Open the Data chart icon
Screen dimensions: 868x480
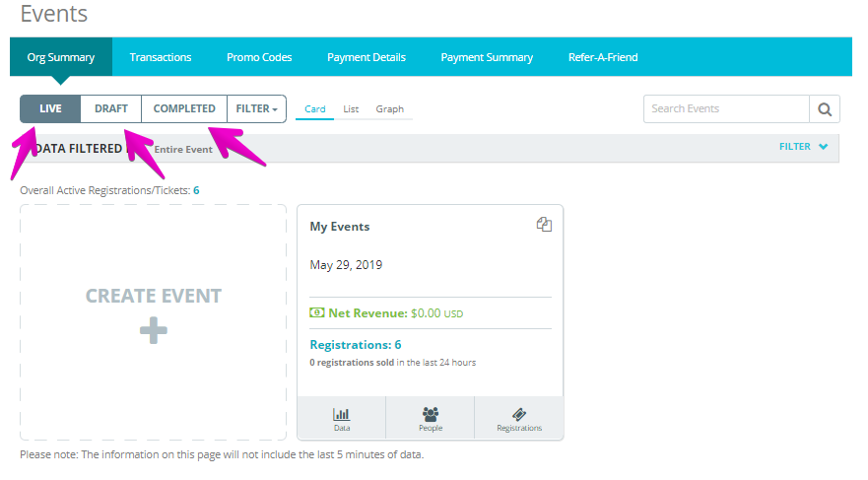(342, 414)
